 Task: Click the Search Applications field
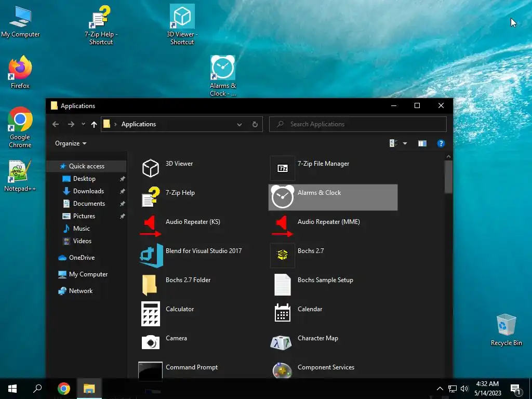[x=357, y=124]
